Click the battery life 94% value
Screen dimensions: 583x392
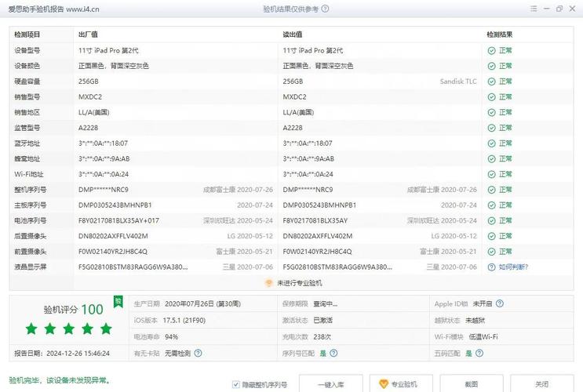tap(171, 337)
